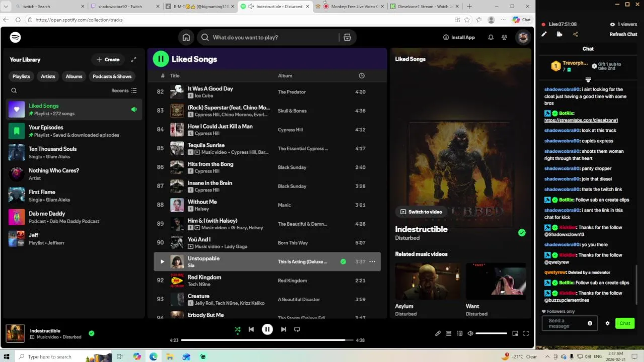Pause playback in the bottom player
Screen dimensions: 644x362
coord(267,329)
